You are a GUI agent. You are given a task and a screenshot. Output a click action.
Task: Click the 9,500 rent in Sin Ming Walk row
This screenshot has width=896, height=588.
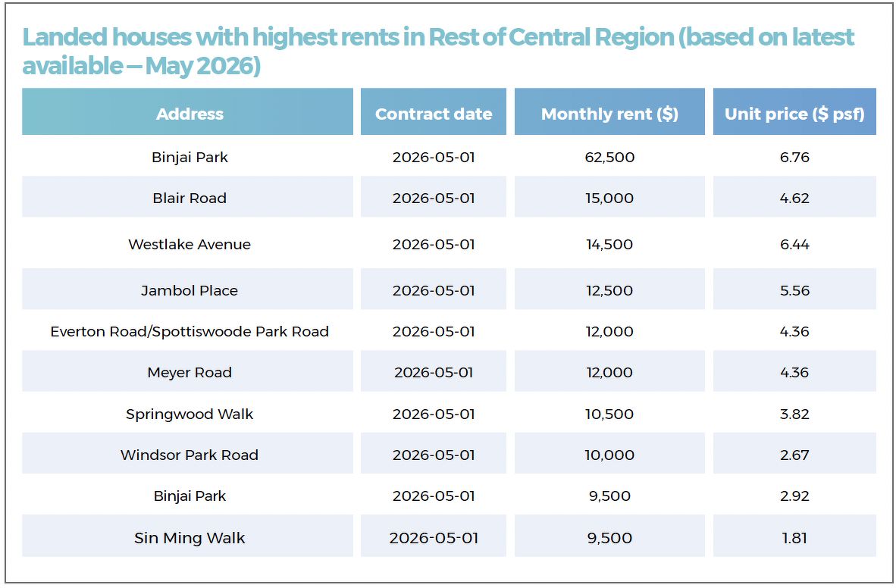(609, 538)
